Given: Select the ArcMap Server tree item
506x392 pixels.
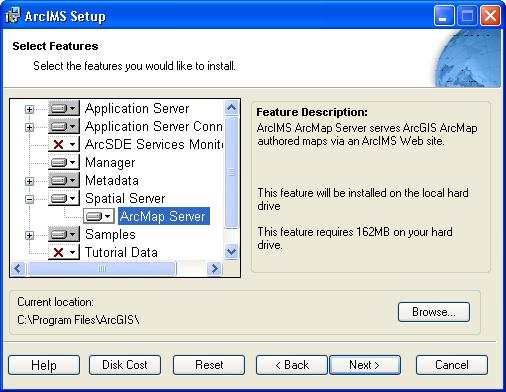Looking at the screenshot, I should click(164, 216).
